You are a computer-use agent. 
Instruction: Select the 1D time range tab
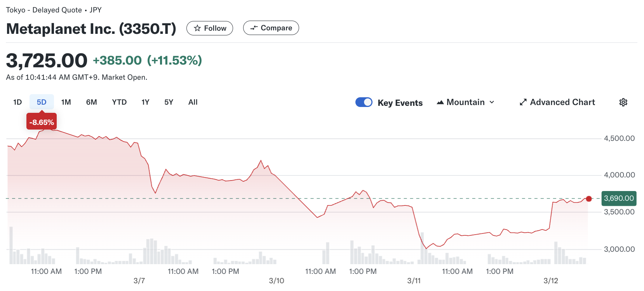pos(17,102)
